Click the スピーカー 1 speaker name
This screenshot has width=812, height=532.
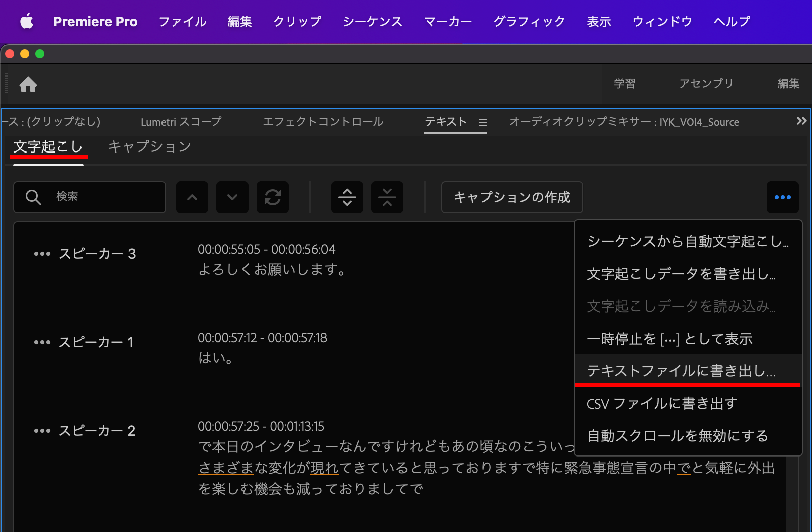coord(97,342)
